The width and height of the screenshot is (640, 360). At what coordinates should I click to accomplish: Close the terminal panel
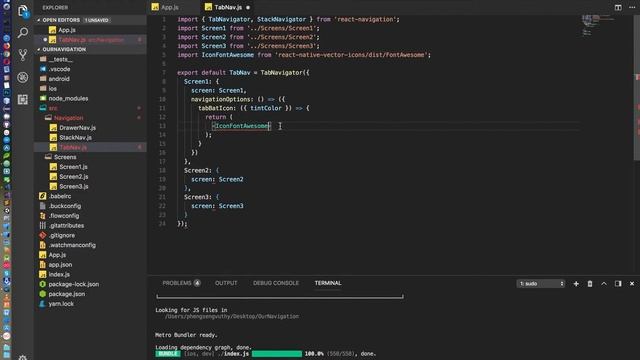pyautogui.click(x=632, y=284)
